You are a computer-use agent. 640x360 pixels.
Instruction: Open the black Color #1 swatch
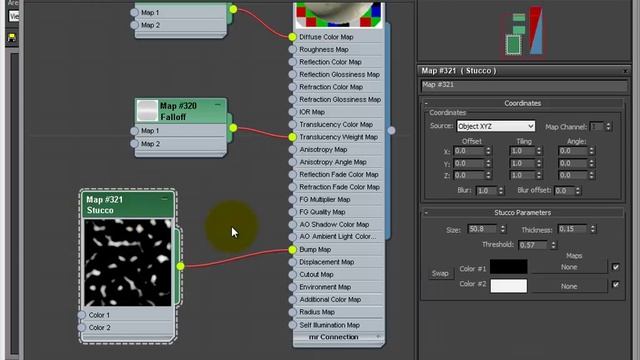point(509,267)
